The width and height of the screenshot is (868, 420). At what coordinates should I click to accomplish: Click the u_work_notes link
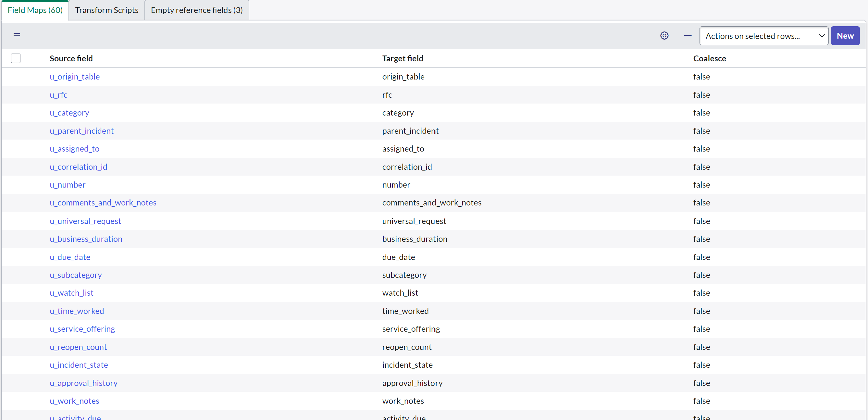tap(74, 401)
